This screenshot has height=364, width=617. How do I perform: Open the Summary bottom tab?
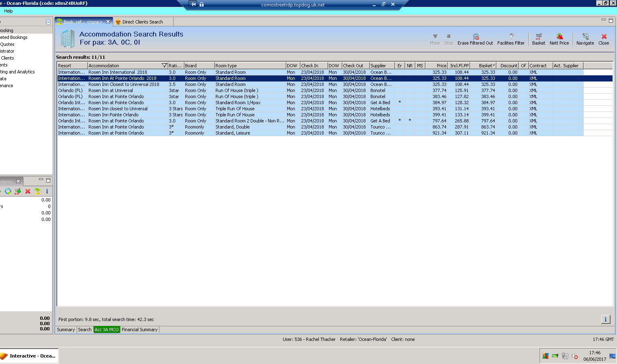(x=66, y=330)
